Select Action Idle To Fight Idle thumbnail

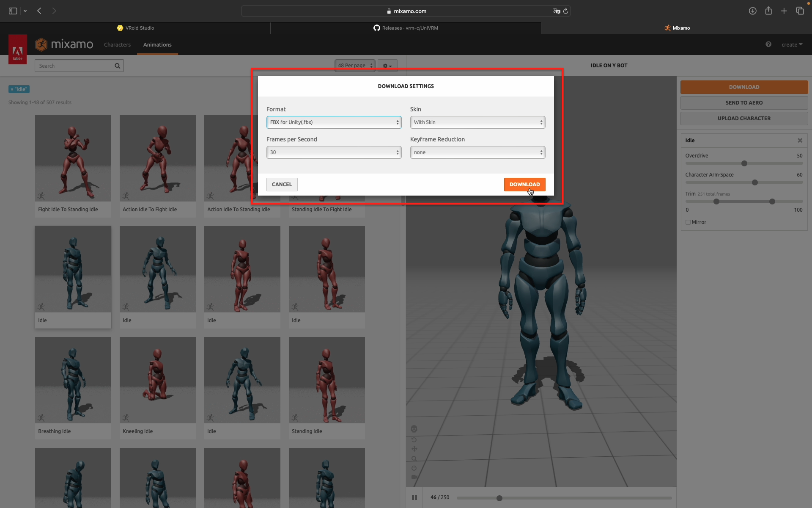158,158
